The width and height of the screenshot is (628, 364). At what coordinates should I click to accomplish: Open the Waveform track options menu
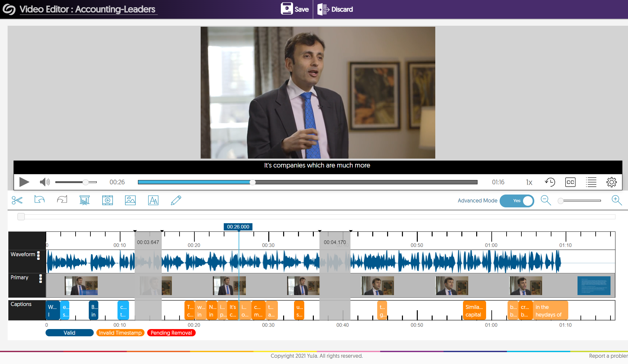pos(39,255)
